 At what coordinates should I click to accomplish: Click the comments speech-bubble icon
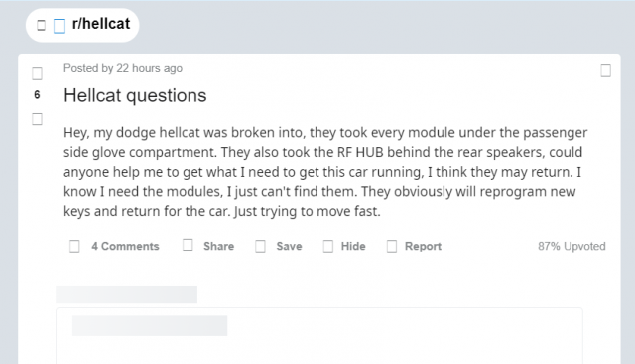pyautogui.click(x=74, y=246)
